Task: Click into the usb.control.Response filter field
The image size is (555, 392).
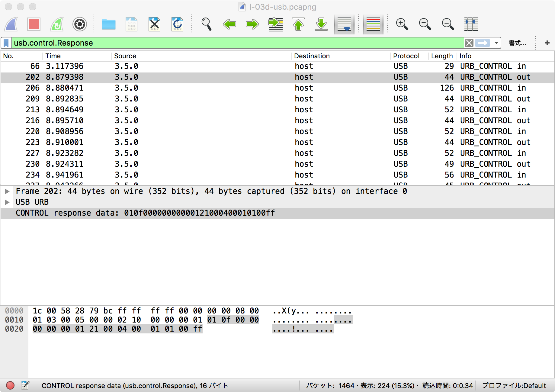Action: click(x=237, y=43)
